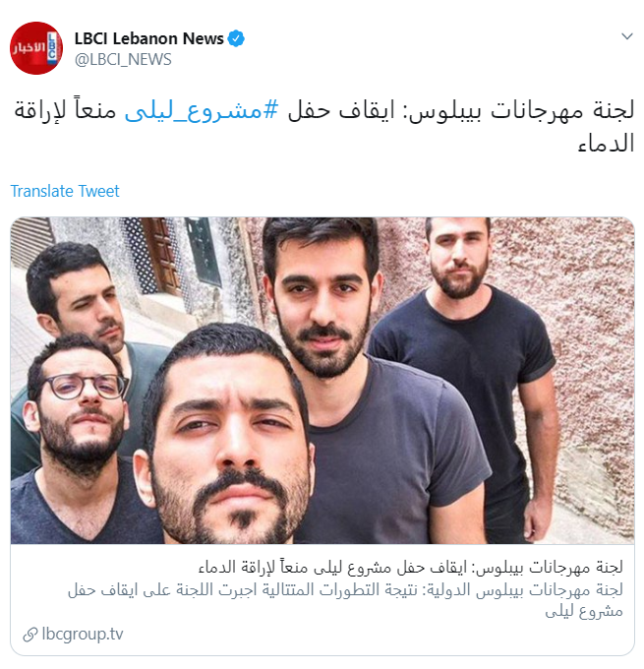Open the @LBCI_NEWS handle
644x669 pixels.
coord(123,59)
